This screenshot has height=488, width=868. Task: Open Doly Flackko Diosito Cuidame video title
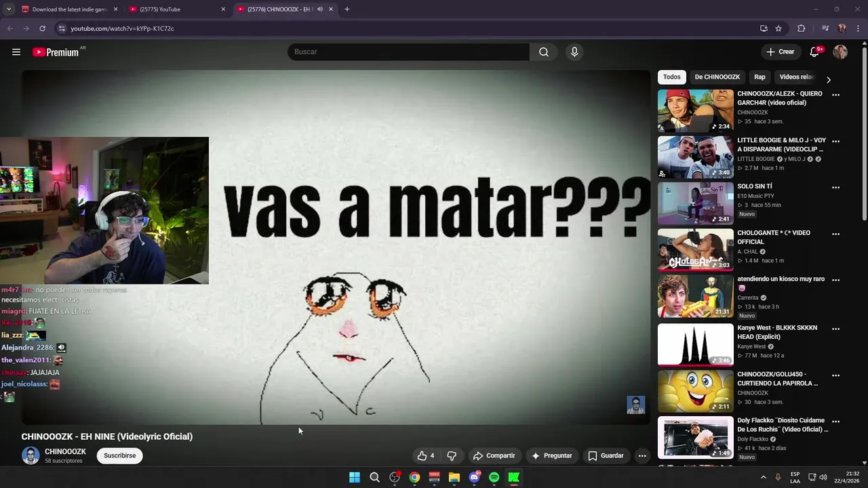coord(783,425)
